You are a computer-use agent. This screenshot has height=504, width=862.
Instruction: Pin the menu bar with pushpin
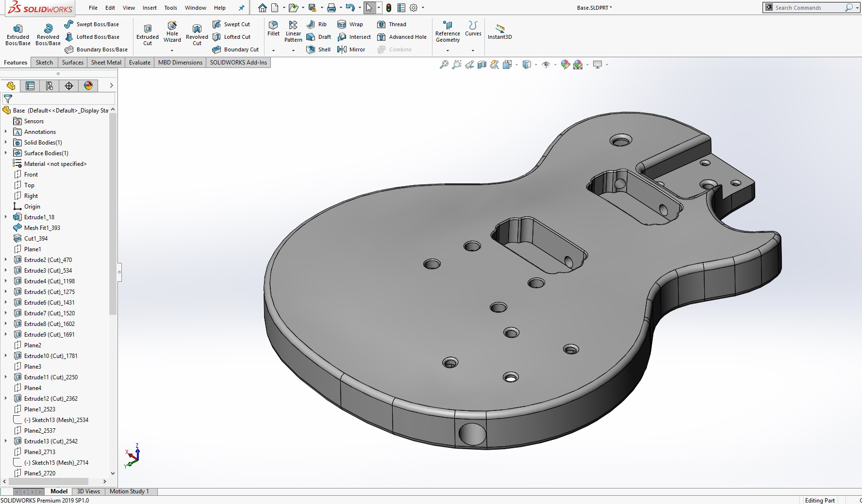click(x=241, y=8)
